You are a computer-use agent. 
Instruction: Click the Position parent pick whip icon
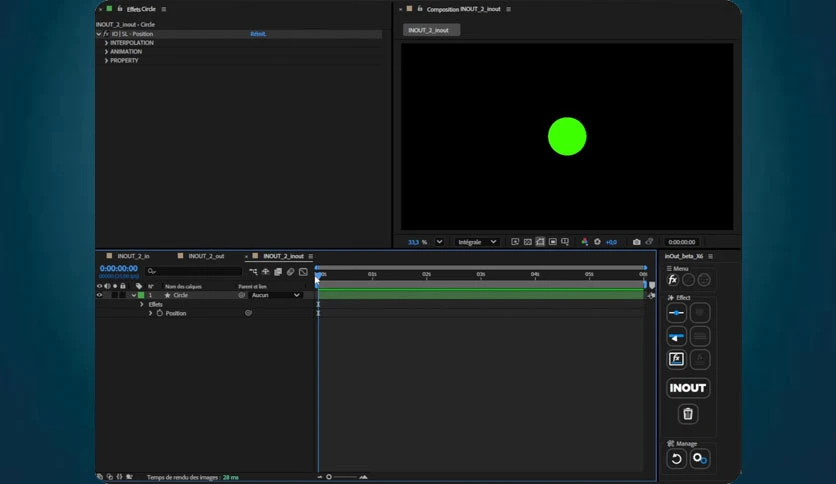click(x=248, y=313)
